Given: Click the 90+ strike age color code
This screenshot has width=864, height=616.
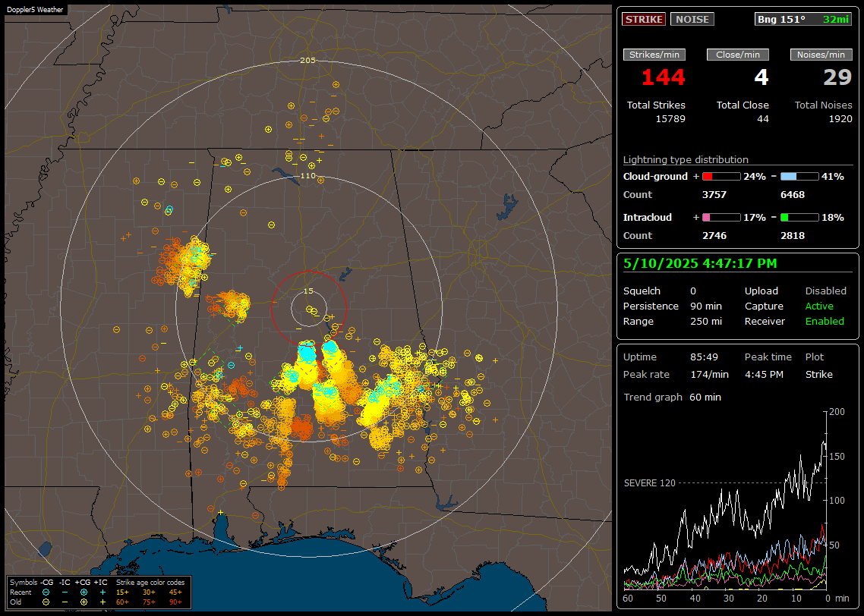Looking at the screenshot, I should [175, 602].
